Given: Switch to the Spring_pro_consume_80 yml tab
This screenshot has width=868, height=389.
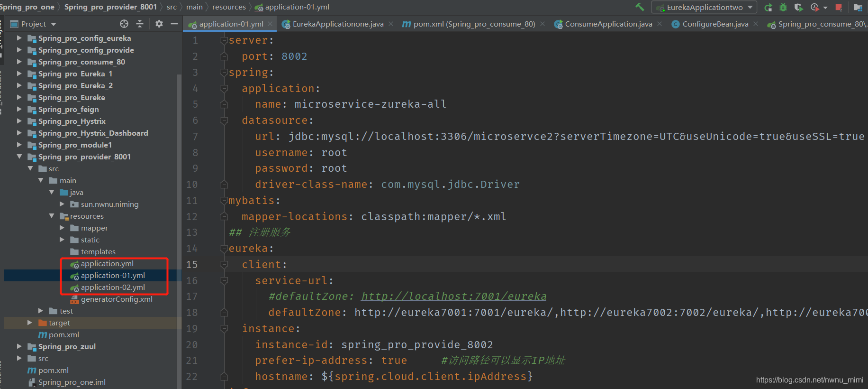Looking at the screenshot, I should pos(817,24).
